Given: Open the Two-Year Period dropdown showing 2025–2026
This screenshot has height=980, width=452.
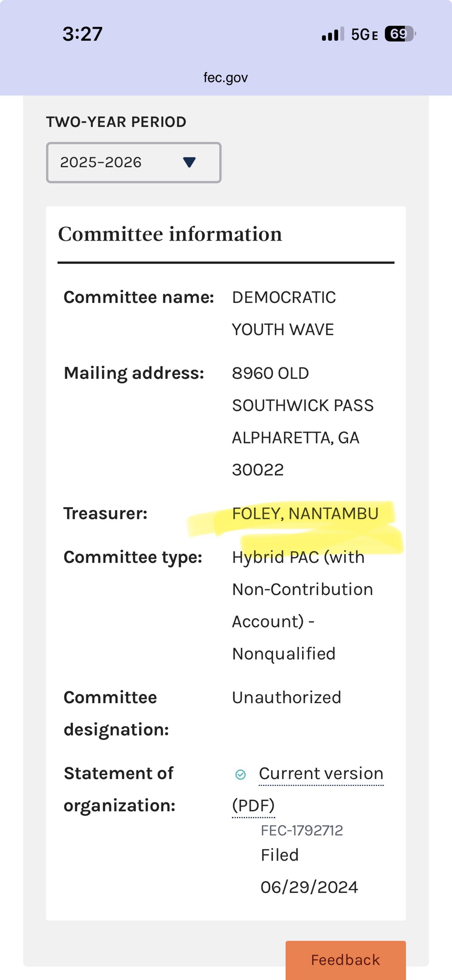Looking at the screenshot, I should pyautogui.click(x=133, y=163).
